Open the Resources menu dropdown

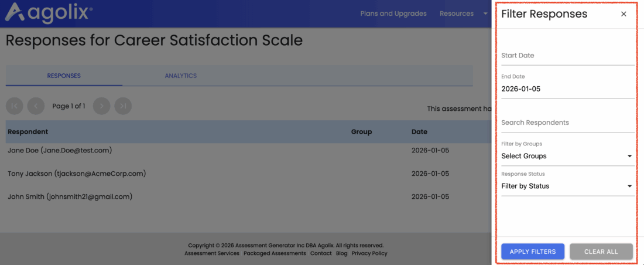tap(463, 13)
